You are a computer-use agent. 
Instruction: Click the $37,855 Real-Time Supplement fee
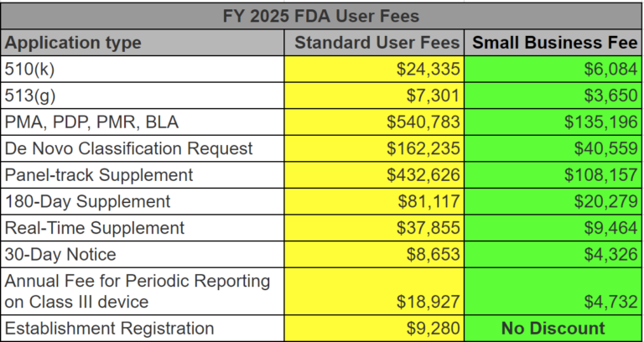click(428, 228)
